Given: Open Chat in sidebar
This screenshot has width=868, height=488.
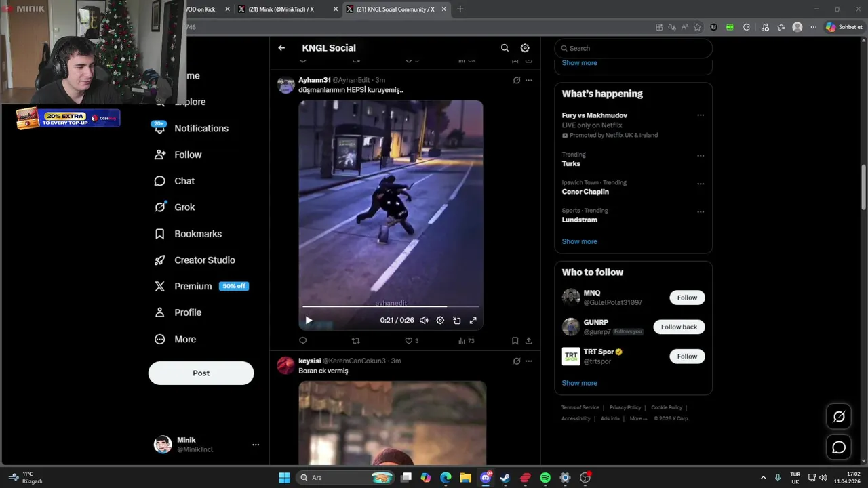Looking at the screenshot, I should (x=175, y=181).
